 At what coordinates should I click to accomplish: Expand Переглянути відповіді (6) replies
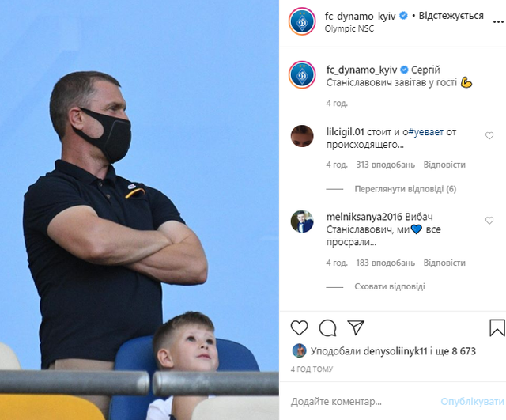pyautogui.click(x=406, y=189)
